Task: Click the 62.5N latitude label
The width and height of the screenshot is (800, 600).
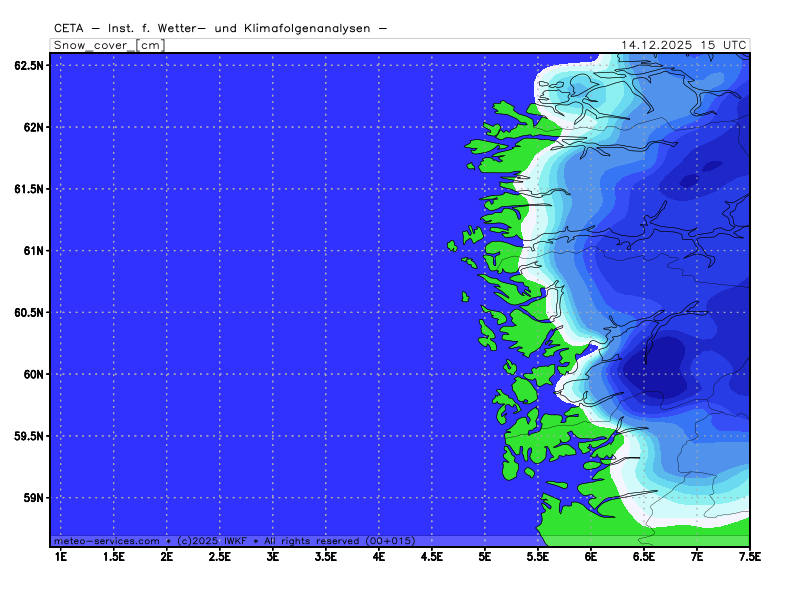Action: [29, 65]
